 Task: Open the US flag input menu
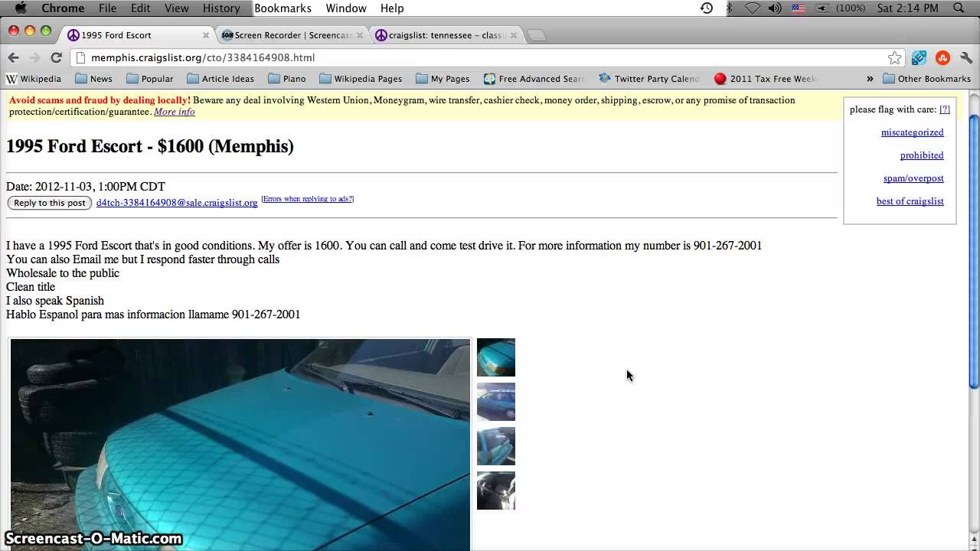tap(799, 8)
